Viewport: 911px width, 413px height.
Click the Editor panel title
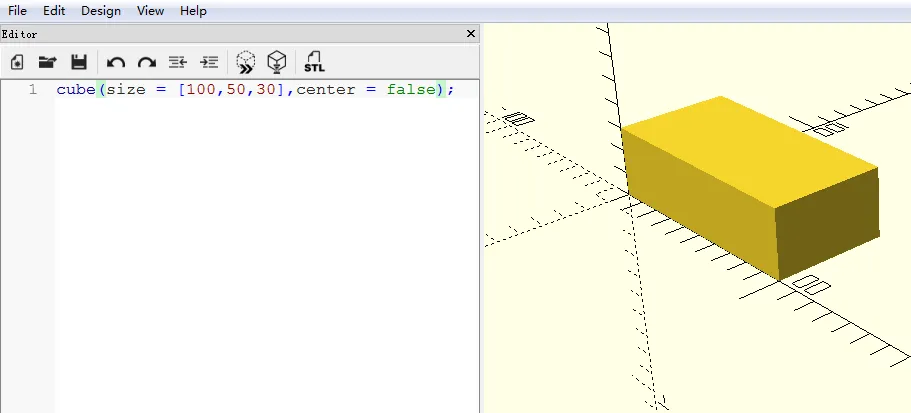[19, 34]
